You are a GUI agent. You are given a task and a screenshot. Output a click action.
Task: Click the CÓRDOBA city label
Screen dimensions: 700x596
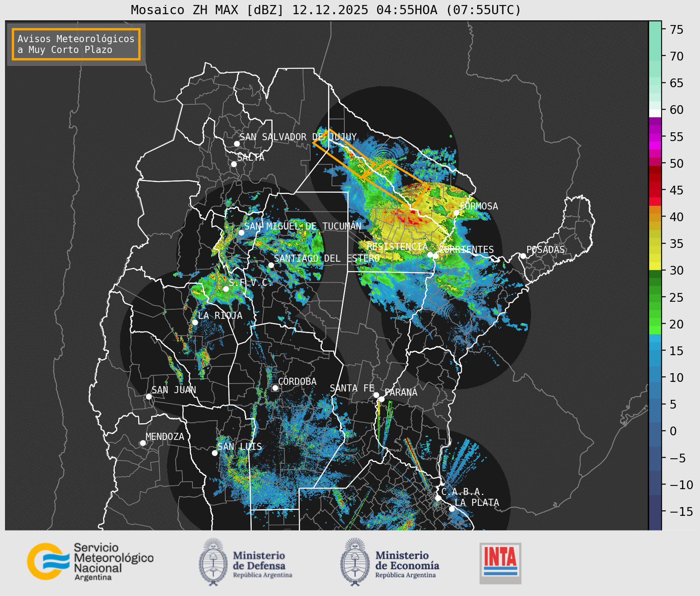(x=297, y=381)
